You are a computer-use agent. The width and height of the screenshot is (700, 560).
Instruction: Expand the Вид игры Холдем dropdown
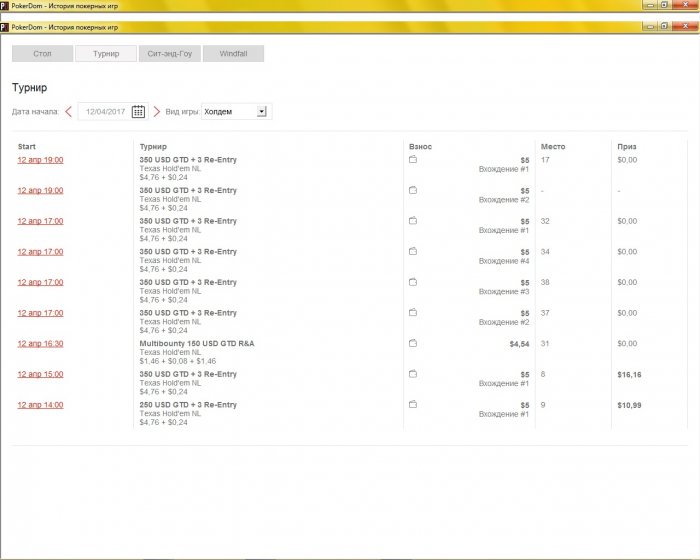tap(261, 112)
